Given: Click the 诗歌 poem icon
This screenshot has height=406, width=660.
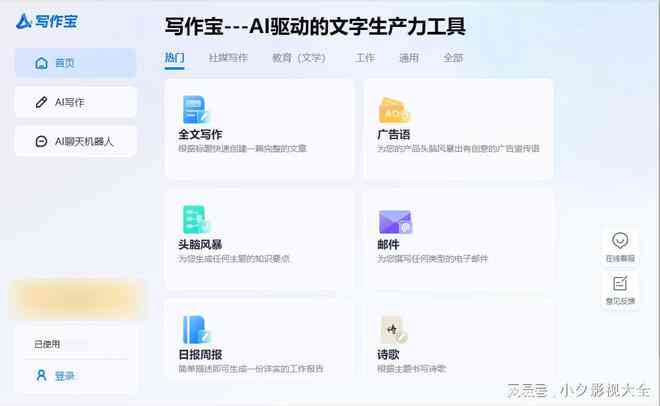Looking at the screenshot, I should click(x=394, y=329).
